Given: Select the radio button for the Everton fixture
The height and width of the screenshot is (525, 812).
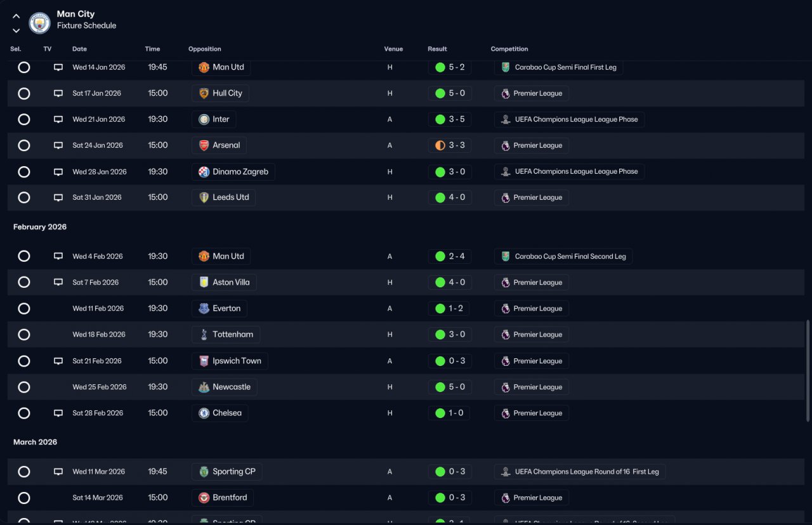Looking at the screenshot, I should click(x=24, y=309).
